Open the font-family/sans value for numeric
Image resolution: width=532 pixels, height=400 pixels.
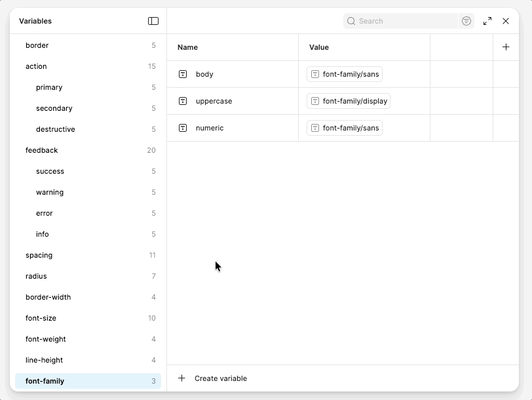pos(346,128)
